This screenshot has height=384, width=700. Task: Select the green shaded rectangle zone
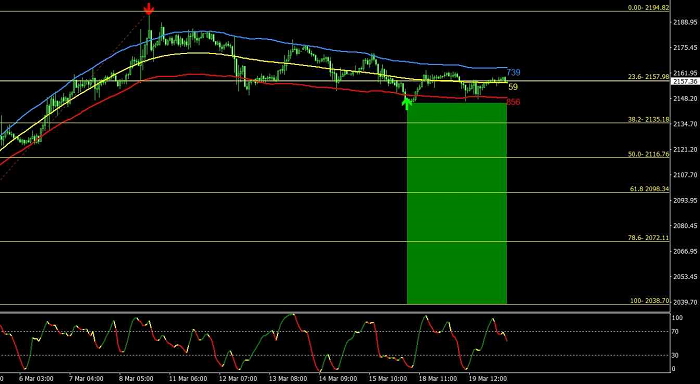457,203
